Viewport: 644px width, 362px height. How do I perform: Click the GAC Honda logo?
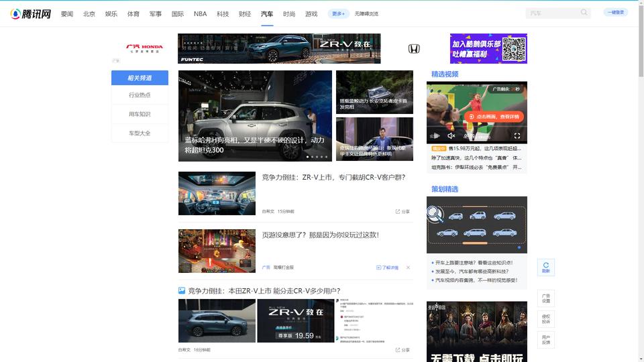tap(144, 48)
